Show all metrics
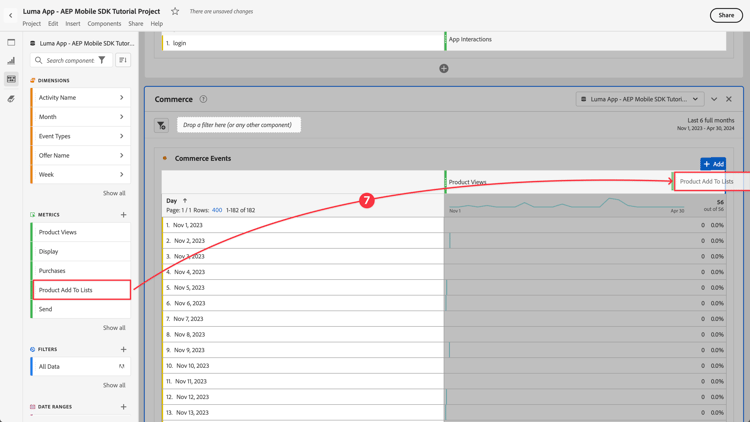The width and height of the screenshot is (750, 422). pos(114,328)
